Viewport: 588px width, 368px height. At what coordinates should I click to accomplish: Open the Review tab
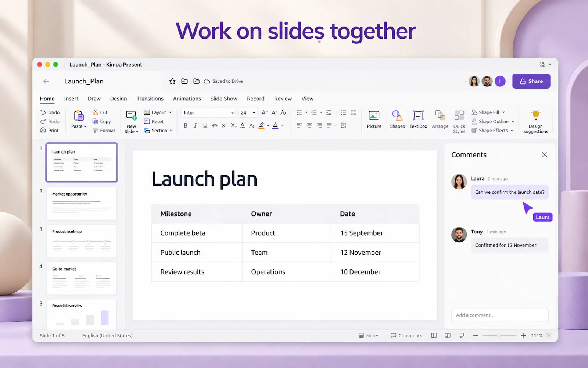pos(283,99)
